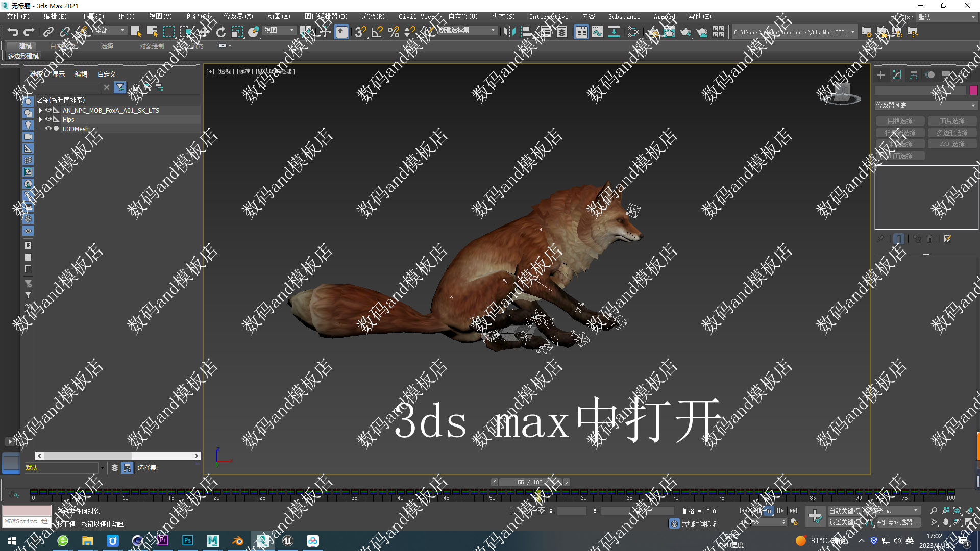The width and height of the screenshot is (980, 551).
Task: Expand the AN_NPC_MOB_FoxA_A01_SK_LTS tree node
Action: click(x=40, y=110)
